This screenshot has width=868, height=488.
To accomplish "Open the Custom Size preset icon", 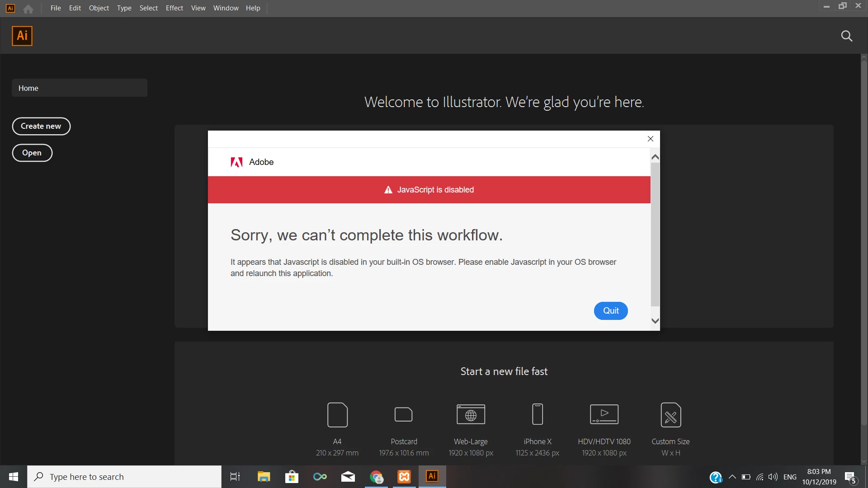I will point(670,414).
